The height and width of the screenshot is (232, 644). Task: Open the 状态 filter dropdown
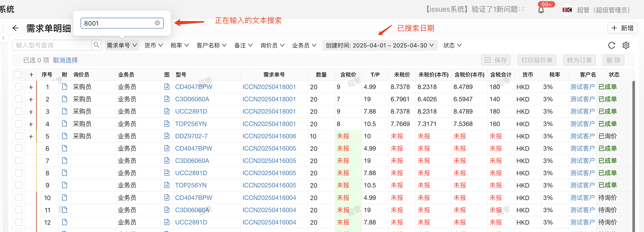point(452,45)
